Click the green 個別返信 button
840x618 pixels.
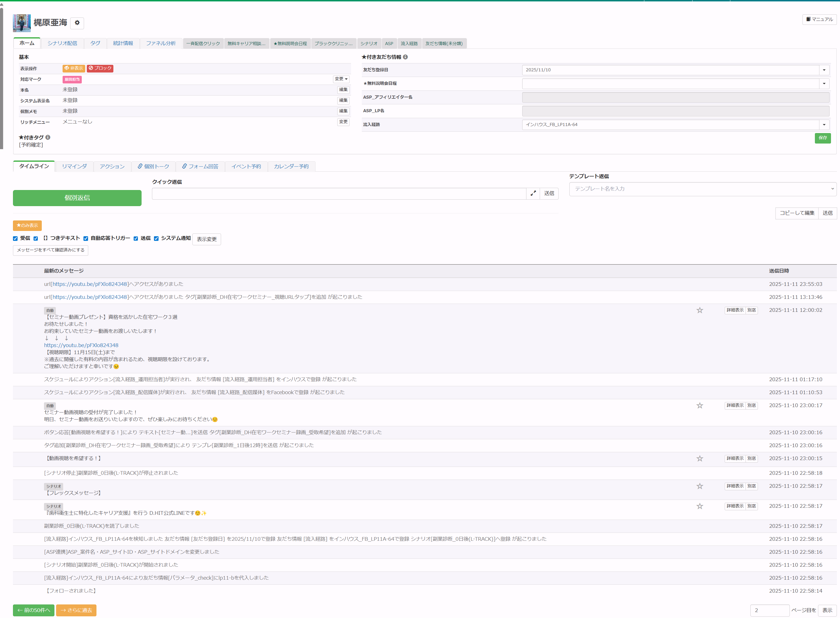tap(77, 198)
